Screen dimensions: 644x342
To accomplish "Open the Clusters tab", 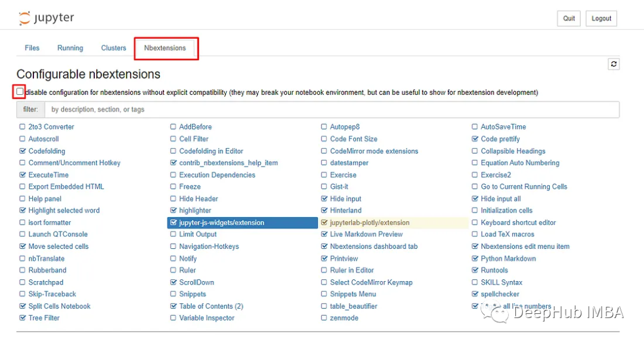I will click(113, 48).
